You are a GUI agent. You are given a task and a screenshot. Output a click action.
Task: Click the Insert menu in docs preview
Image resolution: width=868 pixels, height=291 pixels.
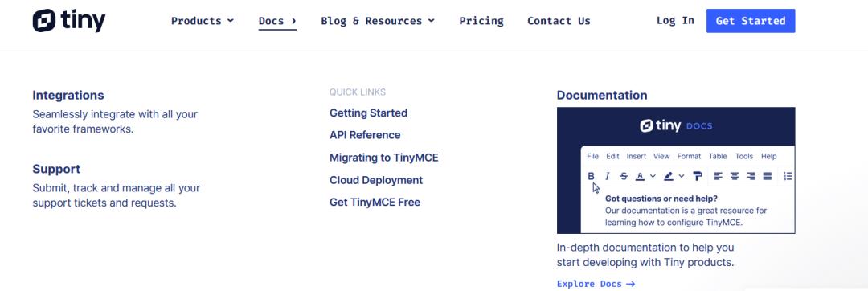pos(636,157)
